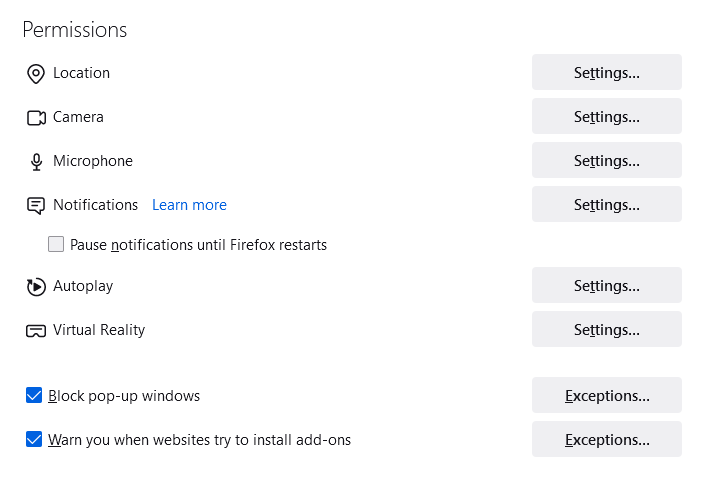702x502 pixels.
Task: Disable add-on install warning checkbox
Action: click(34, 440)
